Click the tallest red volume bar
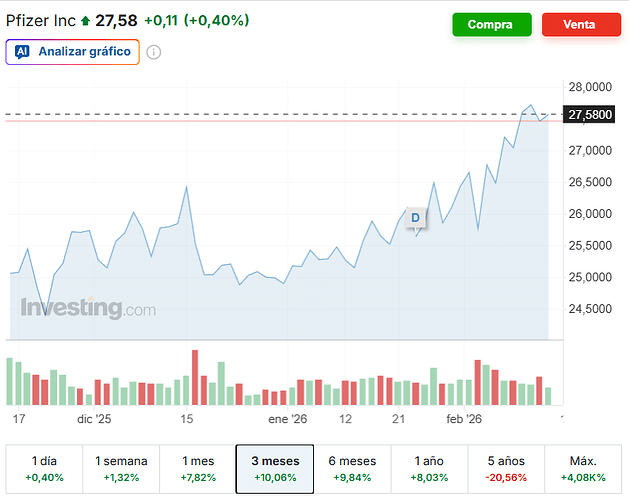Viewport: 629px width, 500px height. [x=195, y=377]
